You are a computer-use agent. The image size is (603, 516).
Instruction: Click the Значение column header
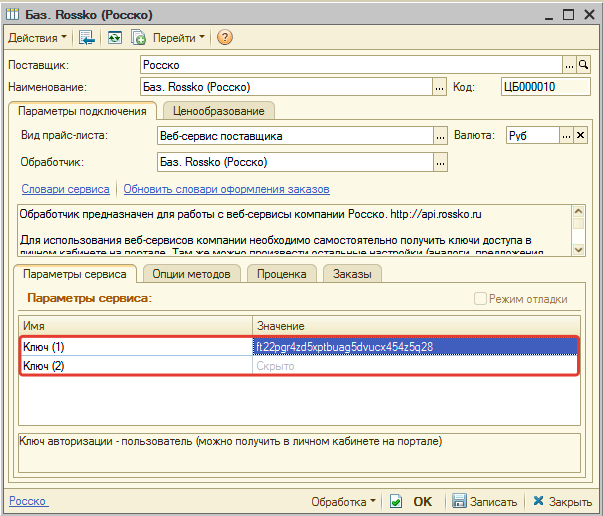tap(416, 326)
